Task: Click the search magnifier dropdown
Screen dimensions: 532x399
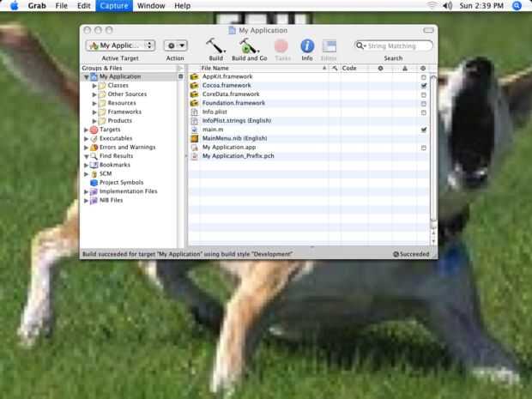Action: click(361, 45)
